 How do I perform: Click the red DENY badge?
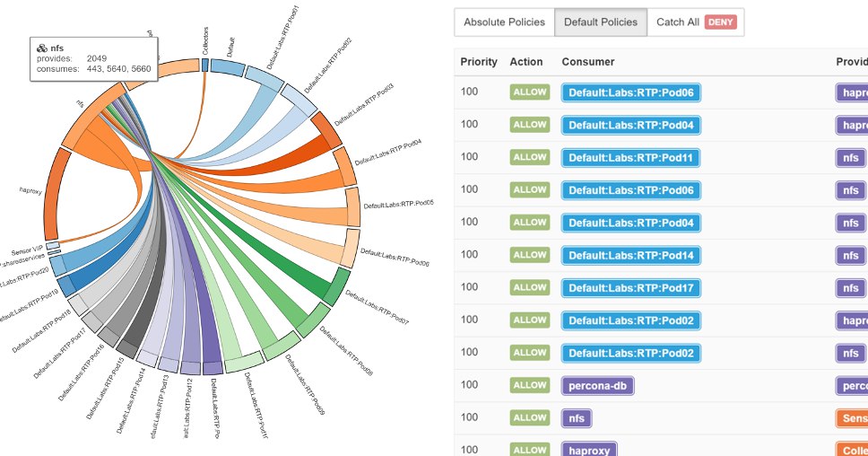[720, 22]
